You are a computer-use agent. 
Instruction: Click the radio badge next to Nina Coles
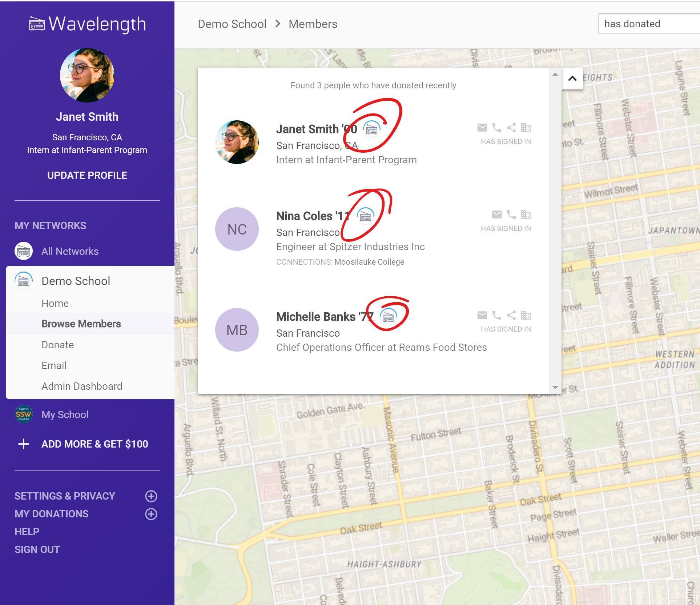click(365, 217)
